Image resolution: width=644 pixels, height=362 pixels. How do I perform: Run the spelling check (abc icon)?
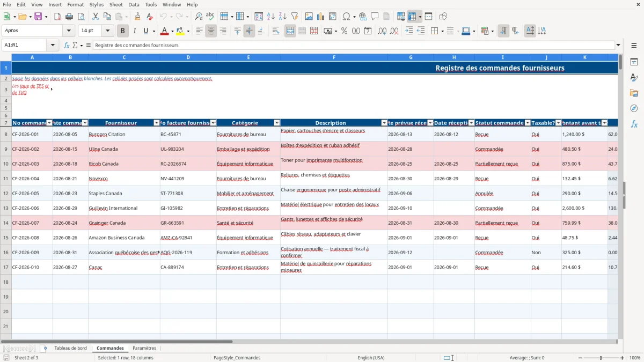point(210,17)
